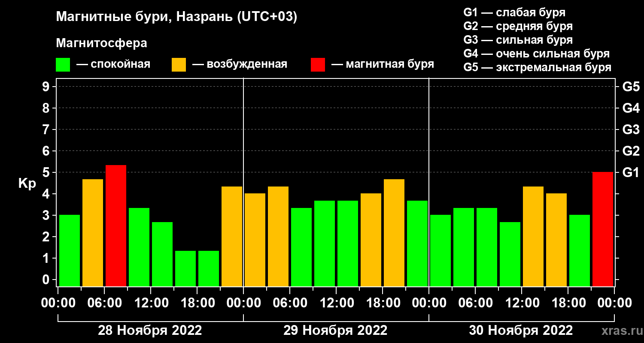Click the orange возбужденная legend swatch

179,65
